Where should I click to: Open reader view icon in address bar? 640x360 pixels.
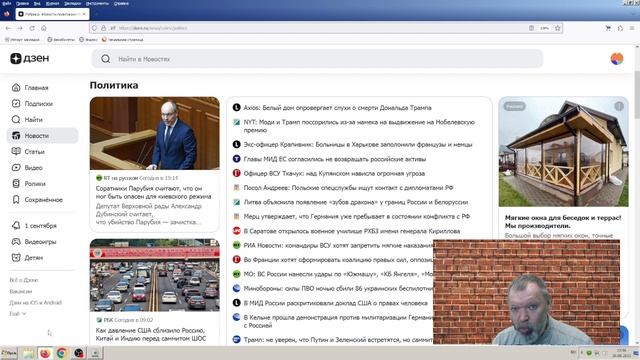(531, 28)
